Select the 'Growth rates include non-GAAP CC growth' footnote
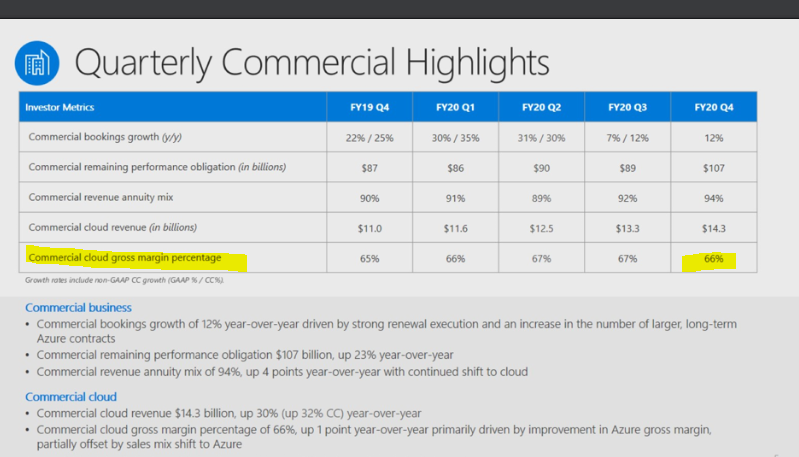Image resolution: width=799 pixels, height=457 pixels. click(124, 280)
